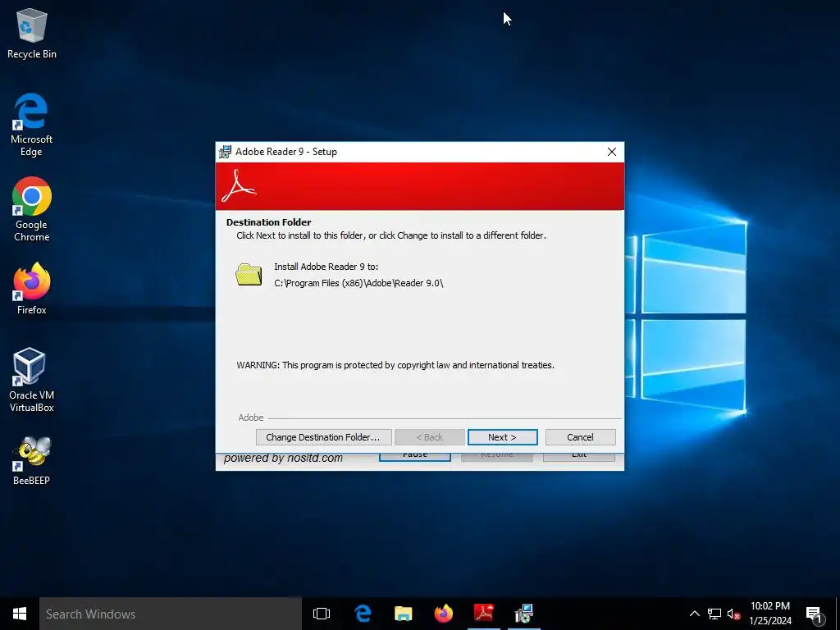Select the Firefox desktop shortcut
The height and width of the screenshot is (630, 840).
tap(32, 288)
